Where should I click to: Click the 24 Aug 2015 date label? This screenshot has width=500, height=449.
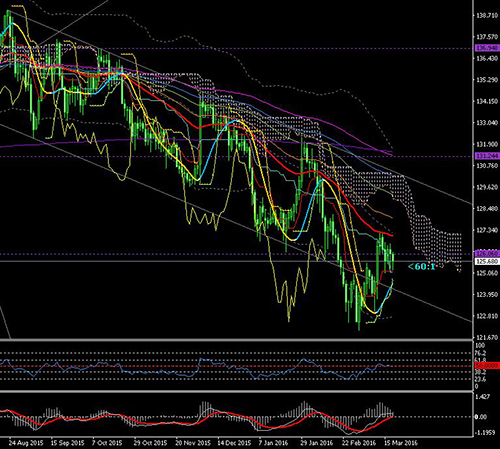point(26,443)
